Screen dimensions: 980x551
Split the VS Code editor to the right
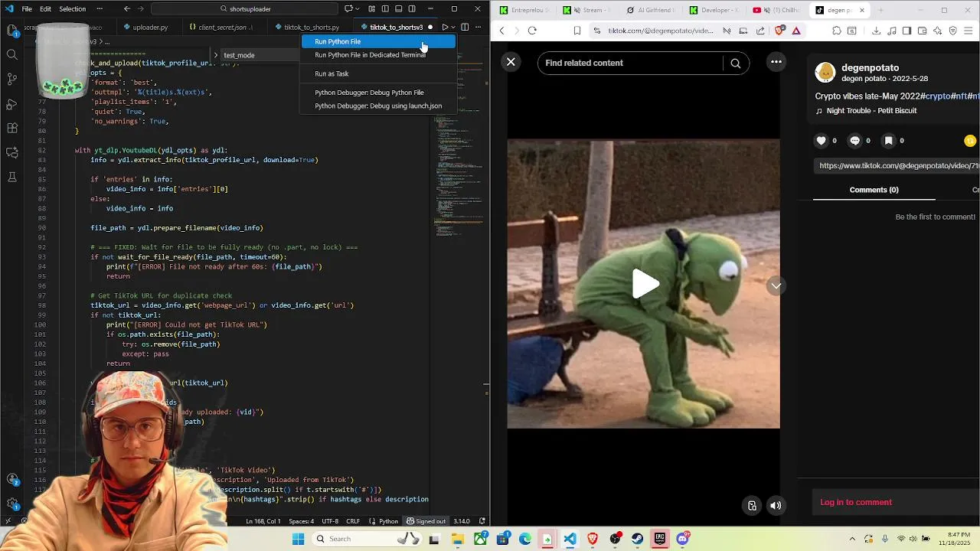[465, 27]
